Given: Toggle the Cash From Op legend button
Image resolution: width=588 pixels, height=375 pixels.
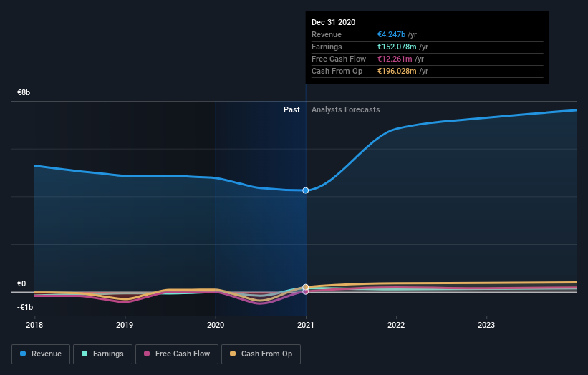Looking at the screenshot, I should (261, 354).
